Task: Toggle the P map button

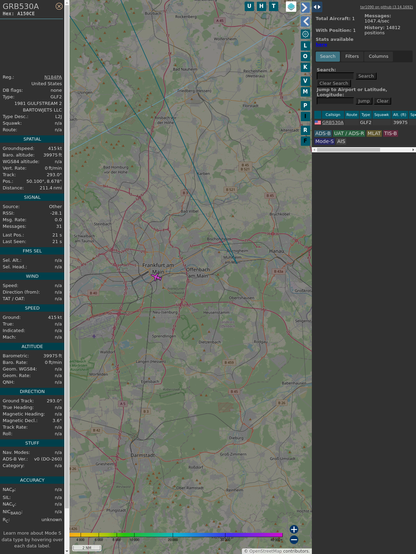Action: (x=305, y=105)
